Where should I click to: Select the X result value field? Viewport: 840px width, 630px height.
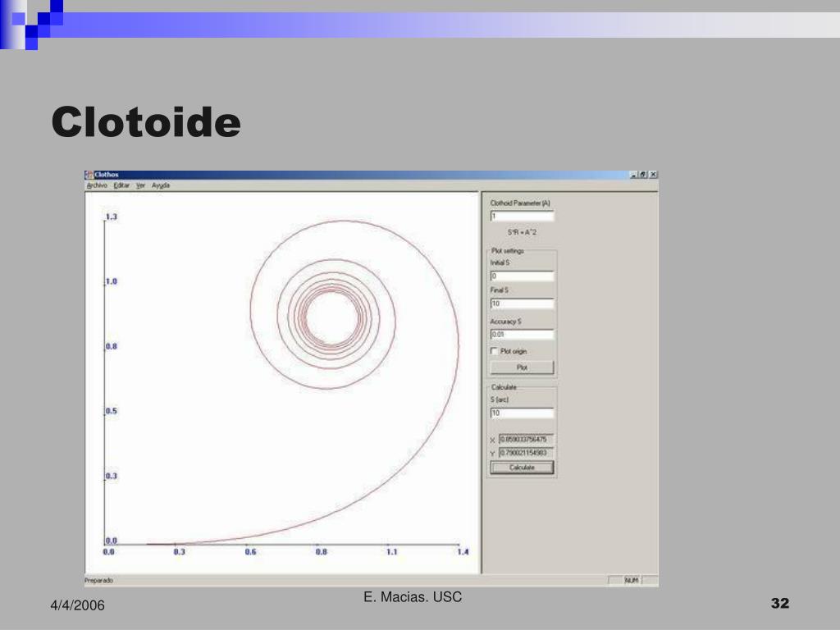(x=526, y=440)
